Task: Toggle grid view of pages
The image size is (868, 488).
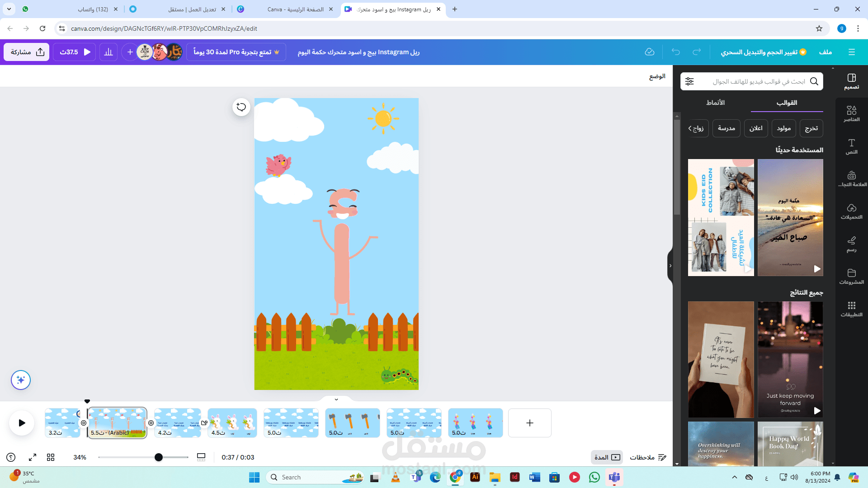Action: [51, 457]
